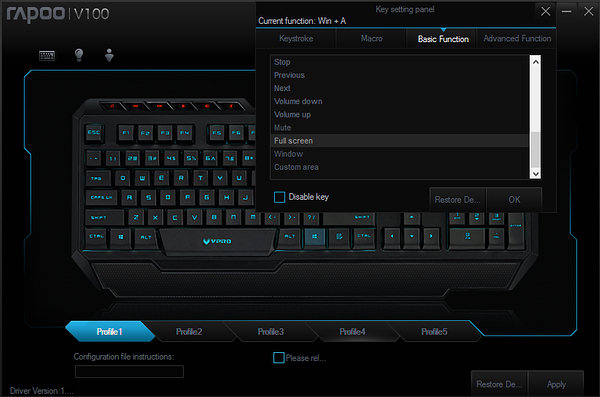Viewport: 600px width, 397px height.
Task: Click the Apply button
Action: tap(556, 384)
